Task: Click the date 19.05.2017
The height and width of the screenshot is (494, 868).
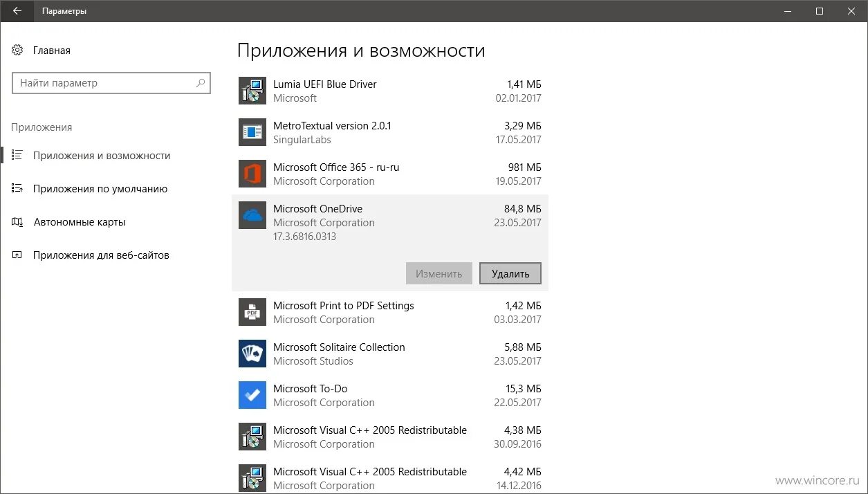Action: pos(519,181)
